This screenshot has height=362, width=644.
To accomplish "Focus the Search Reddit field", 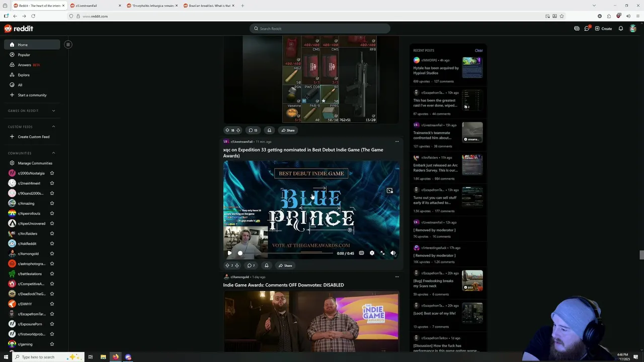I will tap(320, 29).
